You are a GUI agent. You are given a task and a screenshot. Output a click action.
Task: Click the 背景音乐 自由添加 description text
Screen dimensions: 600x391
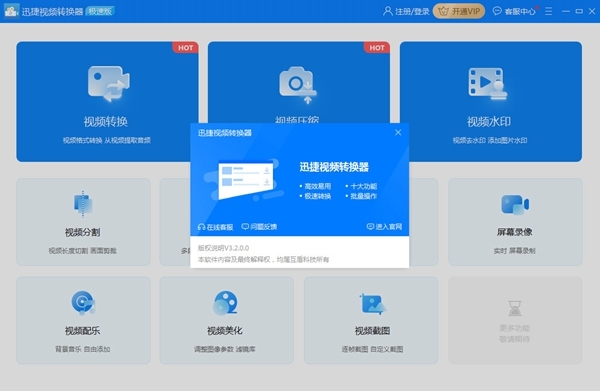pyautogui.click(x=83, y=349)
